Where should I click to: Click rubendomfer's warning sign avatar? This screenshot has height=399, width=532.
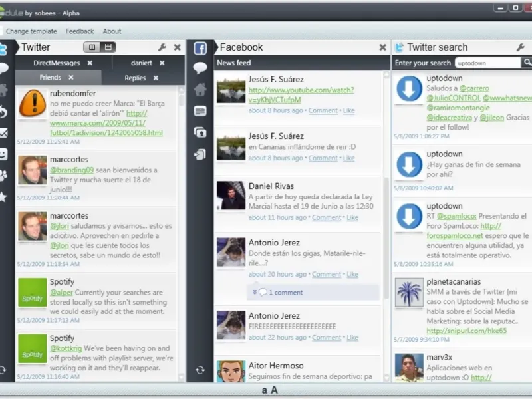32,104
